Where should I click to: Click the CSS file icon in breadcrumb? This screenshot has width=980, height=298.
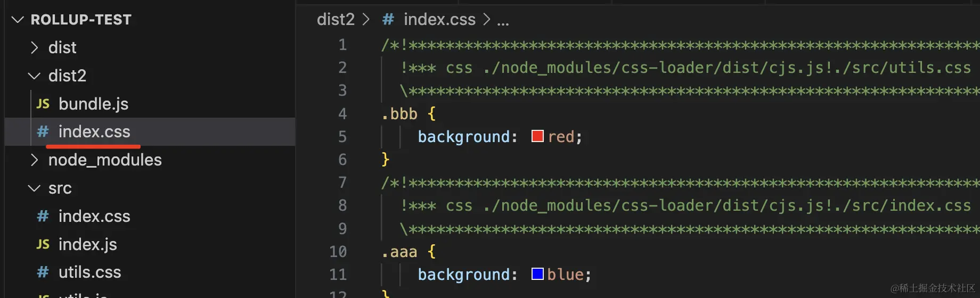(x=388, y=20)
